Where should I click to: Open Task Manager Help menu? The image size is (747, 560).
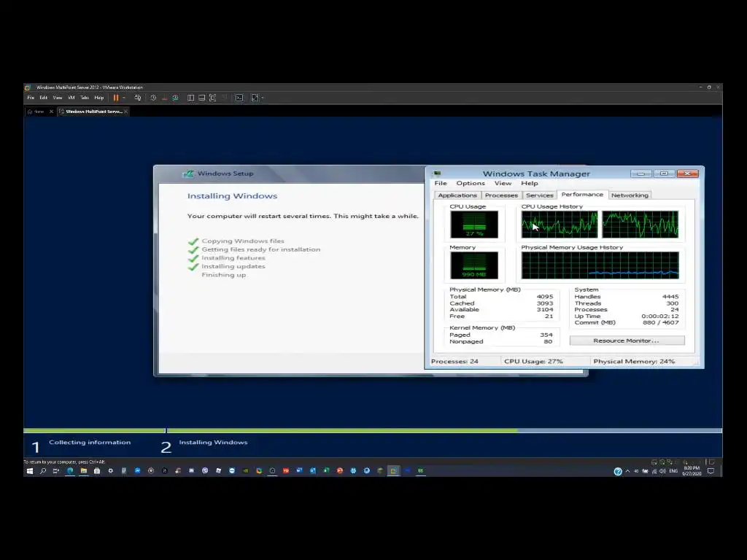click(530, 183)
